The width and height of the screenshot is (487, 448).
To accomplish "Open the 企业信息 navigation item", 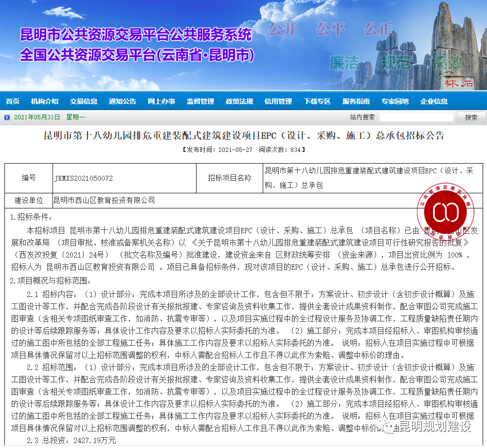I will coord(433,101).
